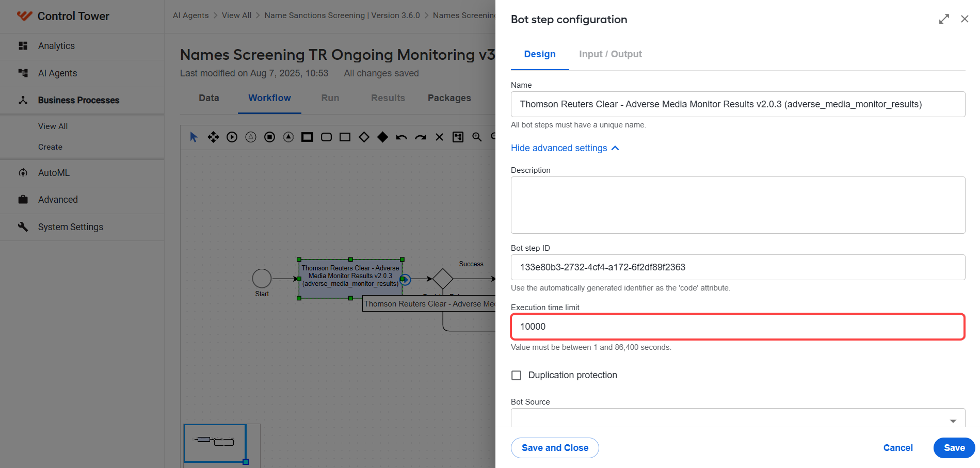980x468 pixels.
Task: Click the undo arrow in workflow toolbar
Action: [401, 137]
